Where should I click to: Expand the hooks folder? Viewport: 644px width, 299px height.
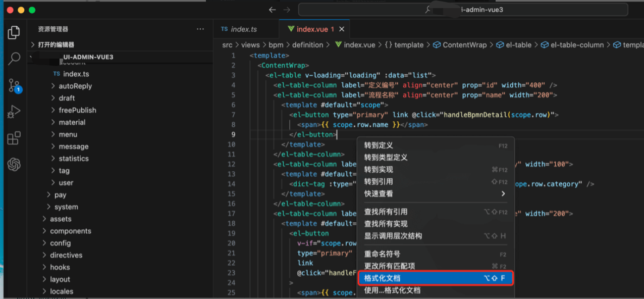tap(60, 268)
